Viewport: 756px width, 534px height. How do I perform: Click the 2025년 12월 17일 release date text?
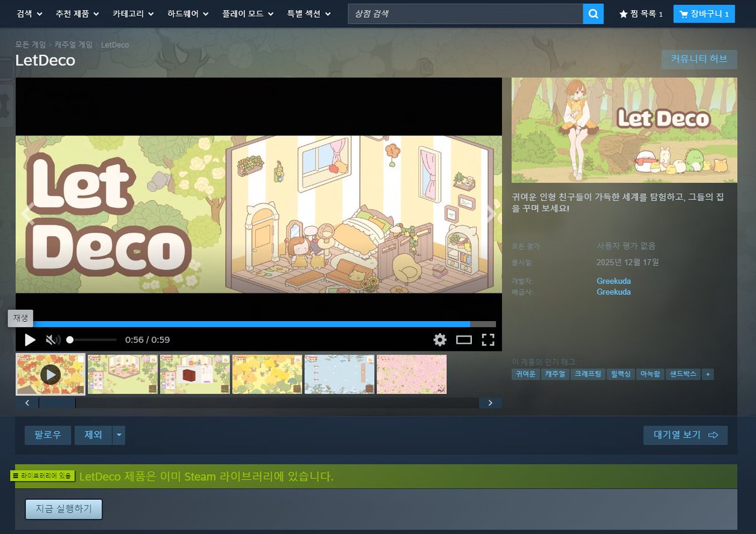tap(627, 262)
